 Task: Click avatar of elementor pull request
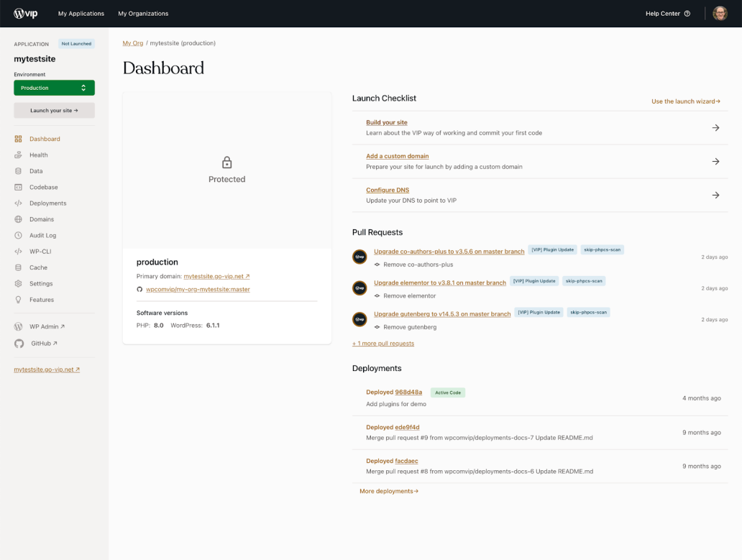coord(359,288)
